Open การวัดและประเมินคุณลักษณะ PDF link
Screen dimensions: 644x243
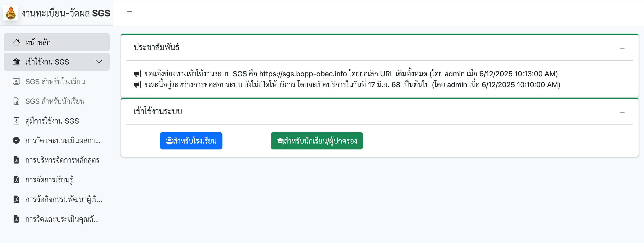[62, 219]
